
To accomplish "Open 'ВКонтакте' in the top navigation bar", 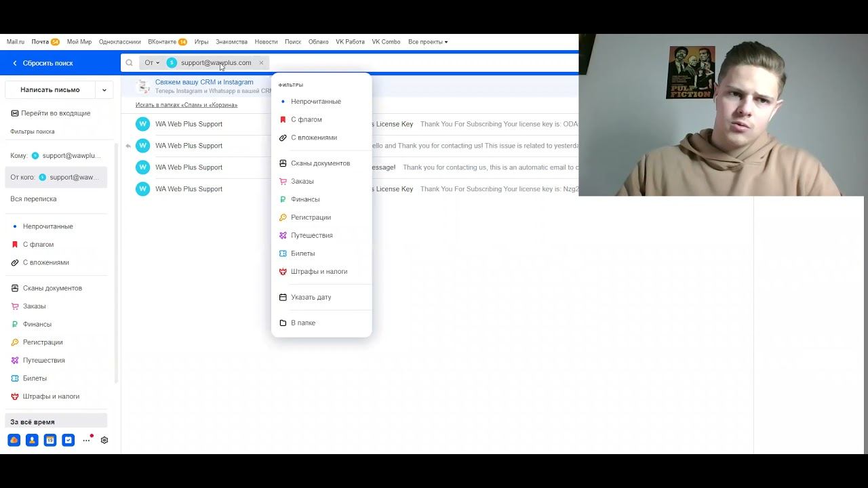I will pyautogui.click(x=162, y=42).
